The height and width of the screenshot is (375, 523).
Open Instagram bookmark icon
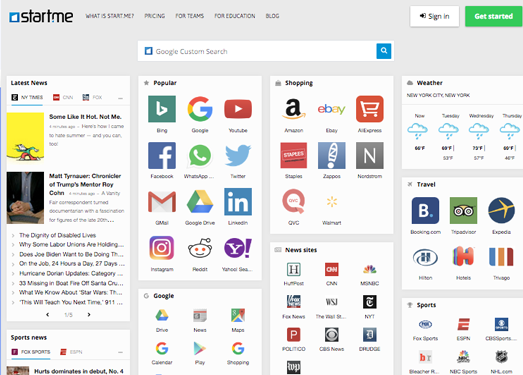click(x=162, y=248)
